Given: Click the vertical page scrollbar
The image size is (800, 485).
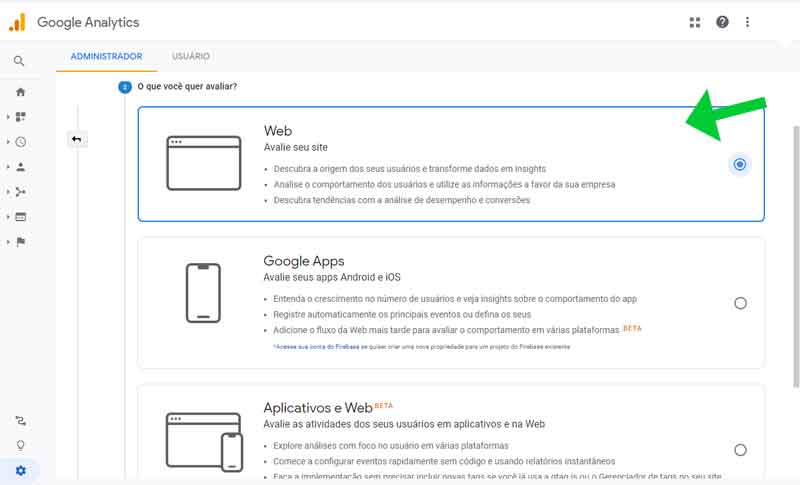Looking at the screenshot, I should click(796, 256).
